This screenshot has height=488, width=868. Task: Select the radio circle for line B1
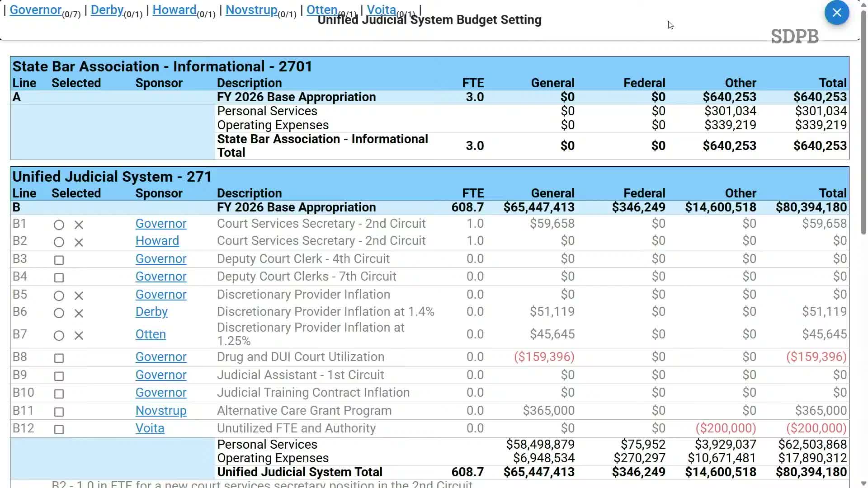click(59, 225)
